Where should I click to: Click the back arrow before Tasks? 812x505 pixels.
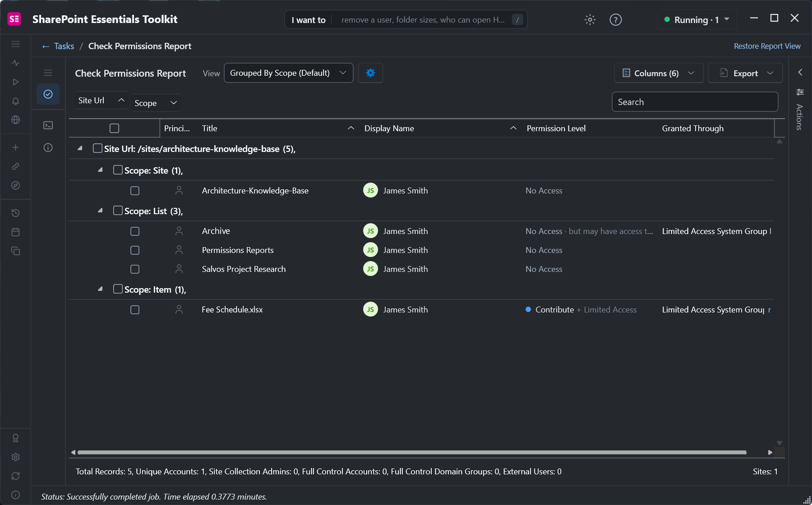click(x=46, y=46)
